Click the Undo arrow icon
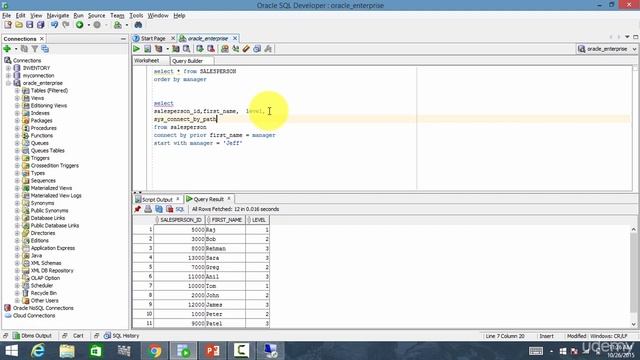Screen dimensions: 640x360 54,25
